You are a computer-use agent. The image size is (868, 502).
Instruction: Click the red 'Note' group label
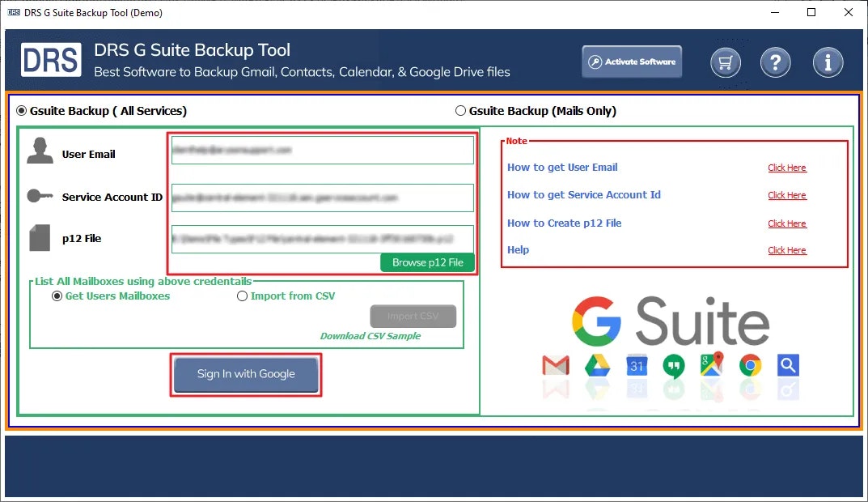tap(516, 141)
